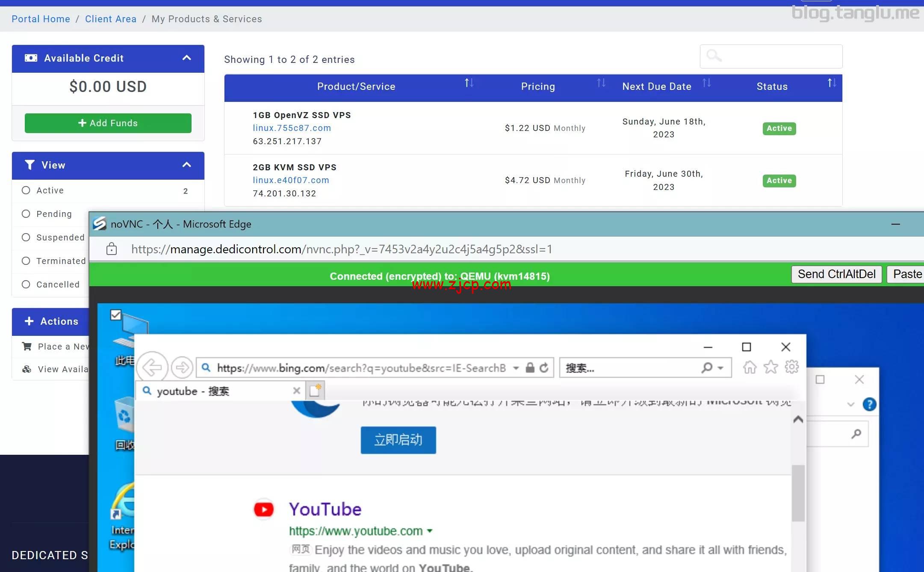Click the refresh icon in IE address bar

point(544,368)
